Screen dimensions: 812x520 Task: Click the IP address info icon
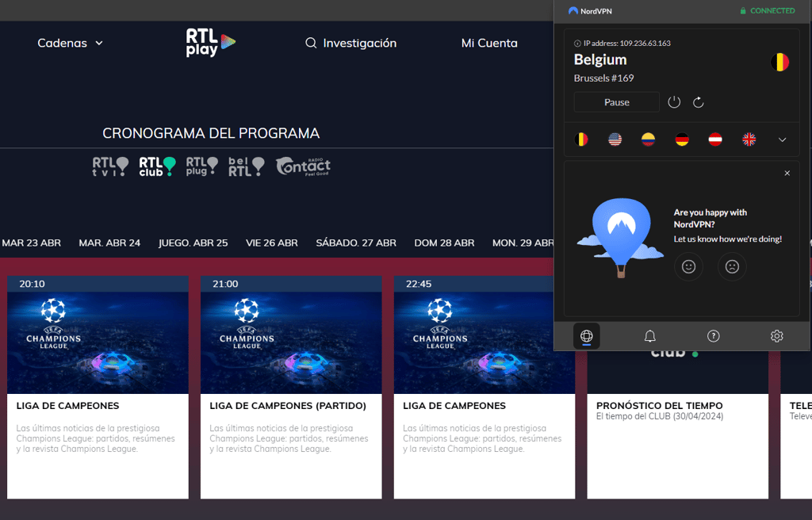pyautogui.click(x=577, y=44)
